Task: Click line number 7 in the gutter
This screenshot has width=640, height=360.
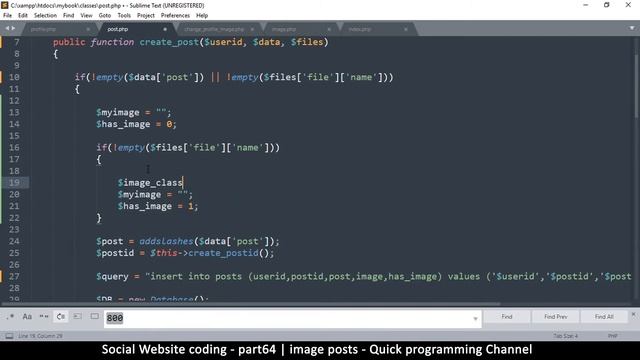Action: coord(17,42)
